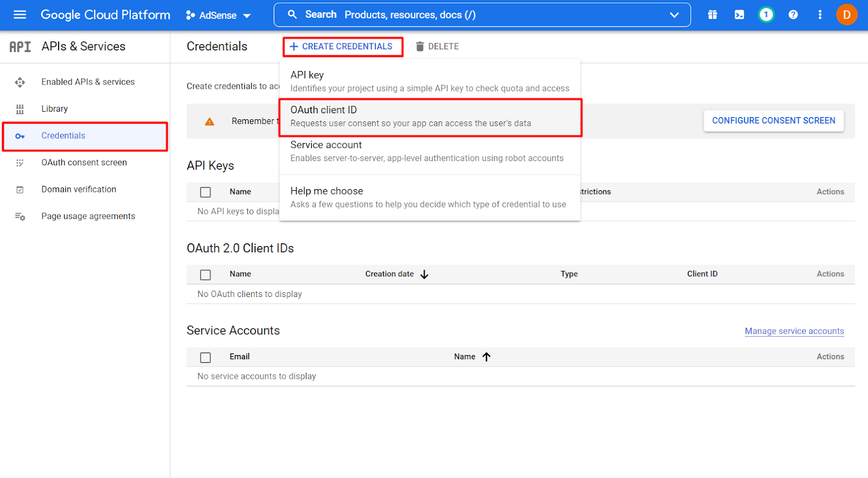Sort OAuth clients by Creation date

click(x=390, y=274)
